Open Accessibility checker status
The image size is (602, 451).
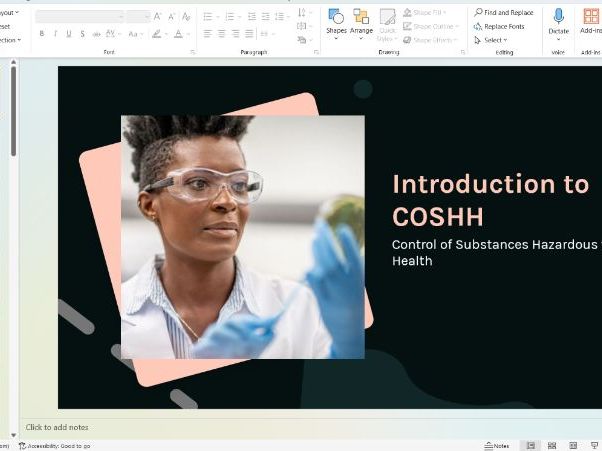pos(55,446)
